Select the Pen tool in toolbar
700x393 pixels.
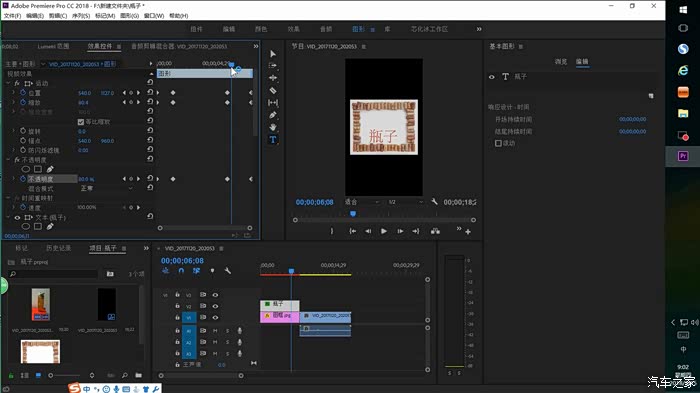tap(273, 115)
